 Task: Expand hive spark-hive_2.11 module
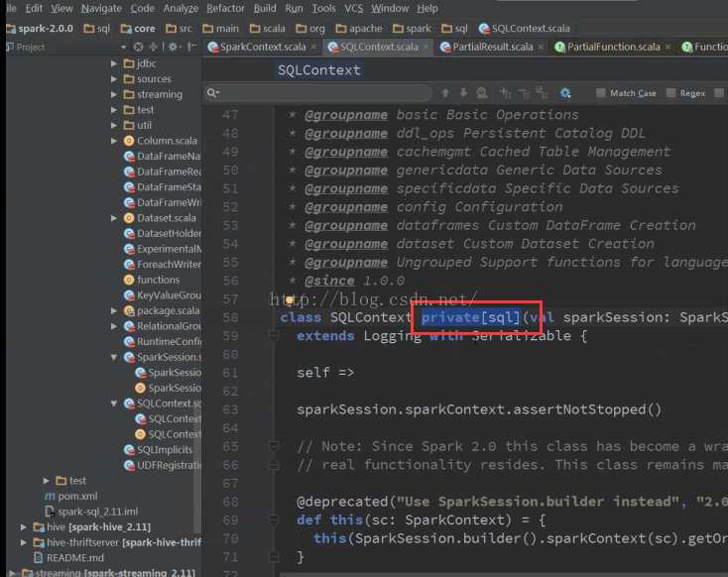tap(24, 526)
